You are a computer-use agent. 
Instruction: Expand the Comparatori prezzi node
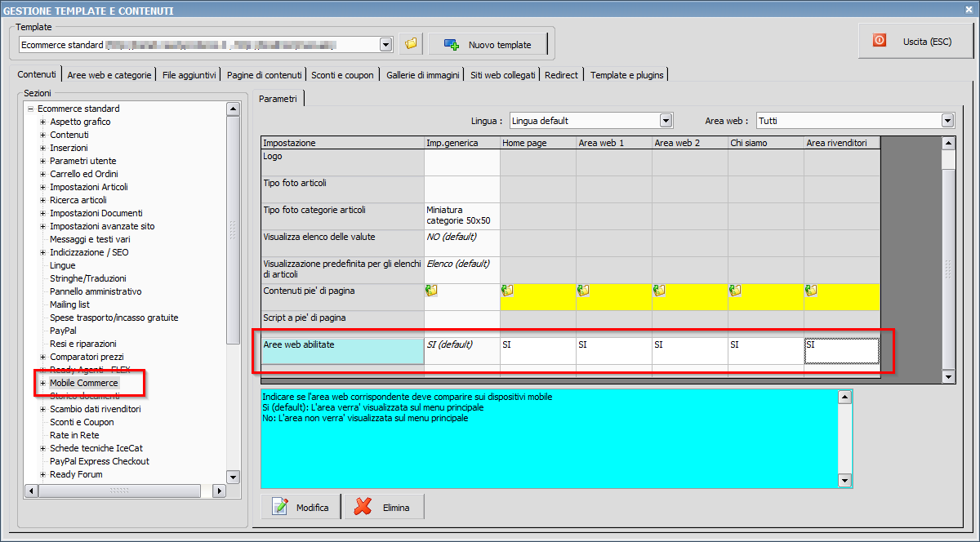pos(43,357)
